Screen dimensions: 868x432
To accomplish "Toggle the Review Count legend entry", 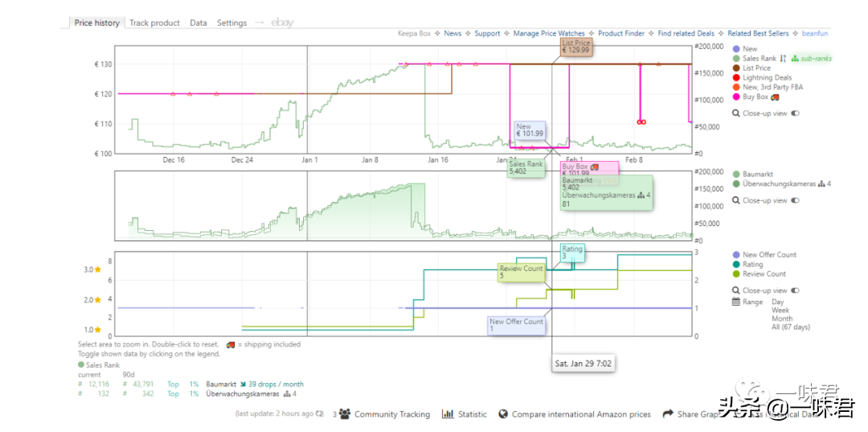I will point(759,274).
